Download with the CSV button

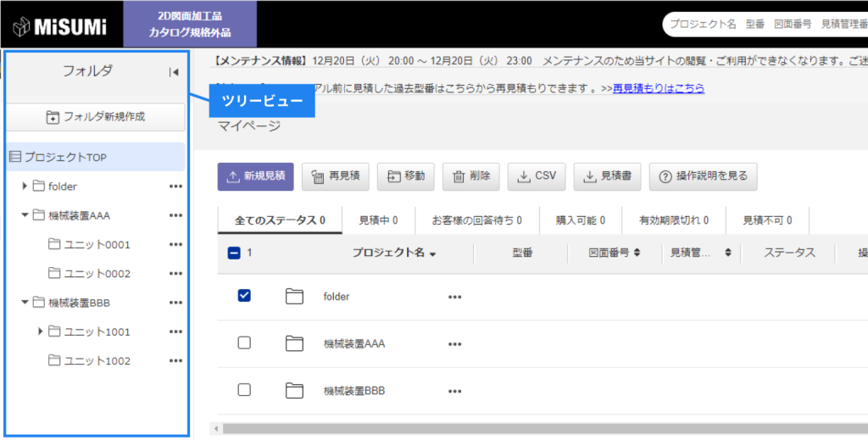(537, 176)
